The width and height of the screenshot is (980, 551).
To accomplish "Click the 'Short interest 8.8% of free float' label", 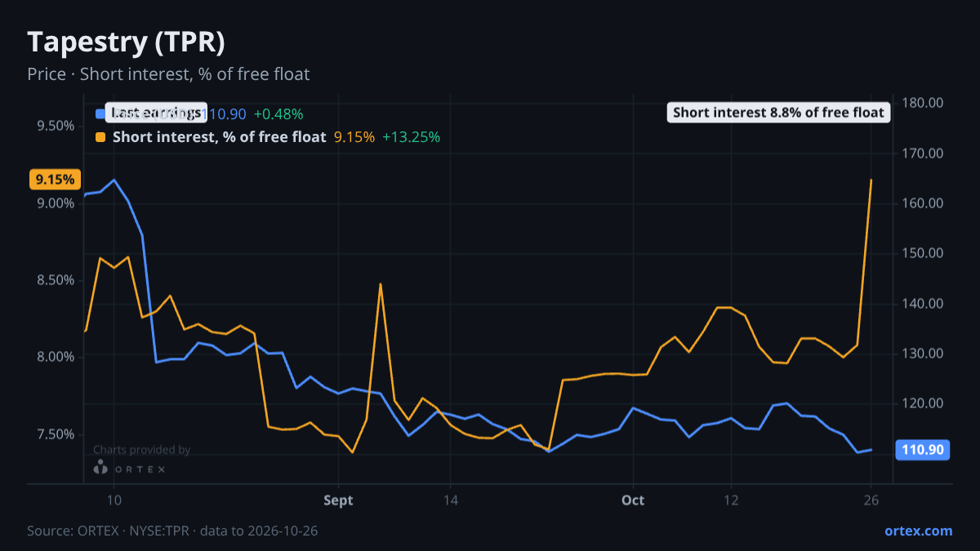I will 778,113.
